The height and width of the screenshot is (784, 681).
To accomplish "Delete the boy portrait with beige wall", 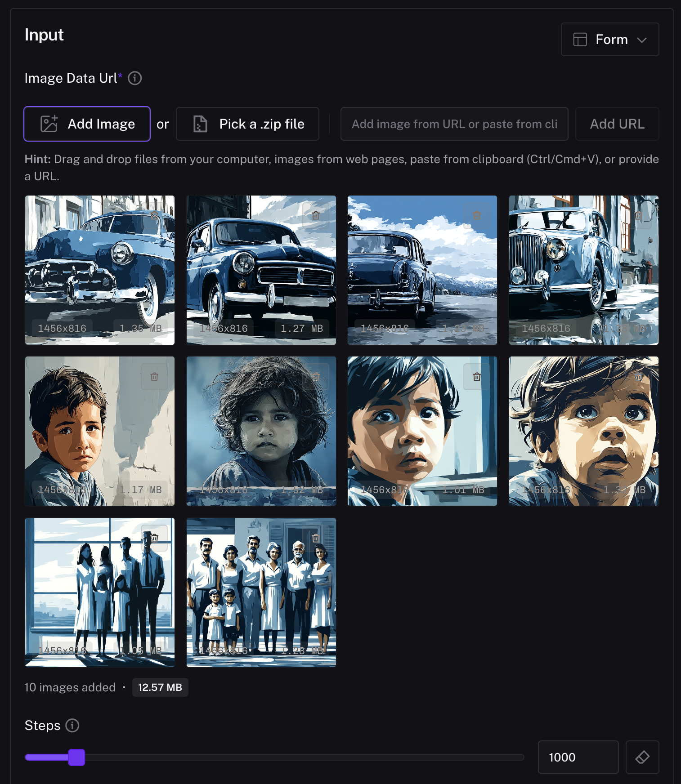I will click(154, 377).
